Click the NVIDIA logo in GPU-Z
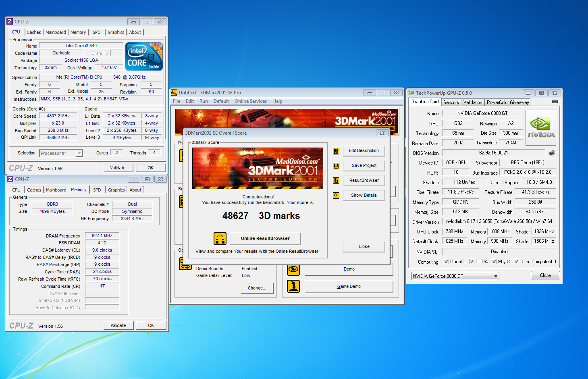The image size is (588, 379). pos(541,127)
